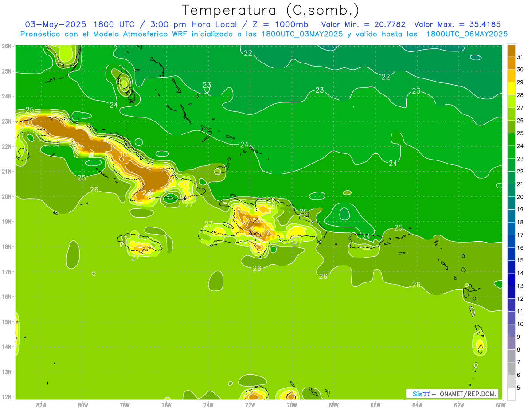The width and height of the screenshot is (532, 411).
Task: Pick the purple swatch between the 9 and 10 labels
Action: tap(511, 330)
